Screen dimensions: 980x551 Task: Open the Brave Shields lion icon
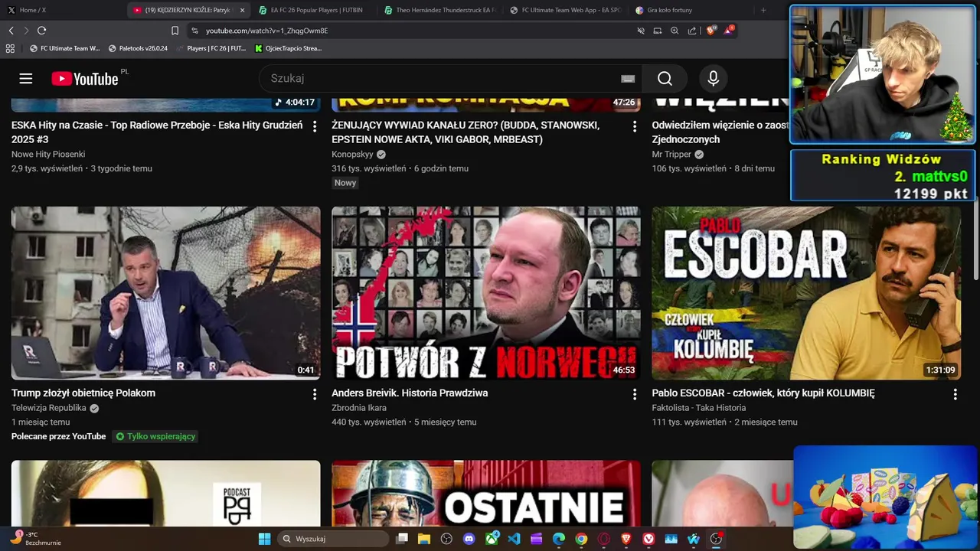[711, 31]
